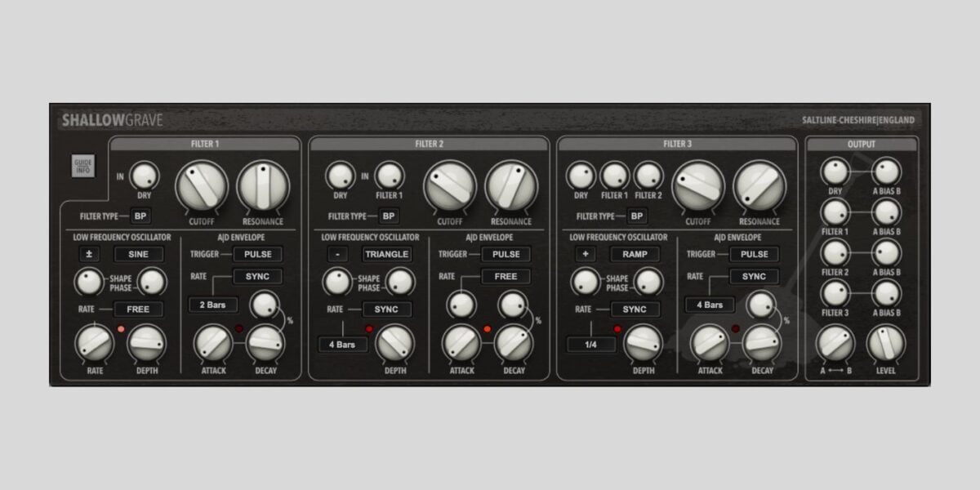980x490 pixels.
Task: Click the FILTER 3 section header
Action: [677, 142]
